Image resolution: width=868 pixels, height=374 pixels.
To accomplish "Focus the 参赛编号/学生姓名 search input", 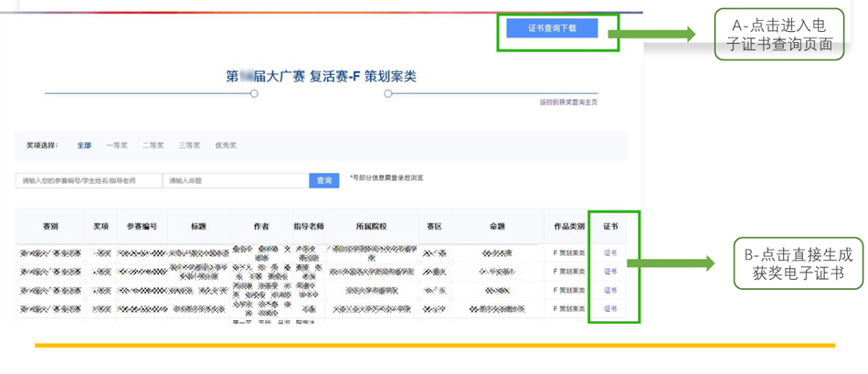I will (x=89, y=181).
